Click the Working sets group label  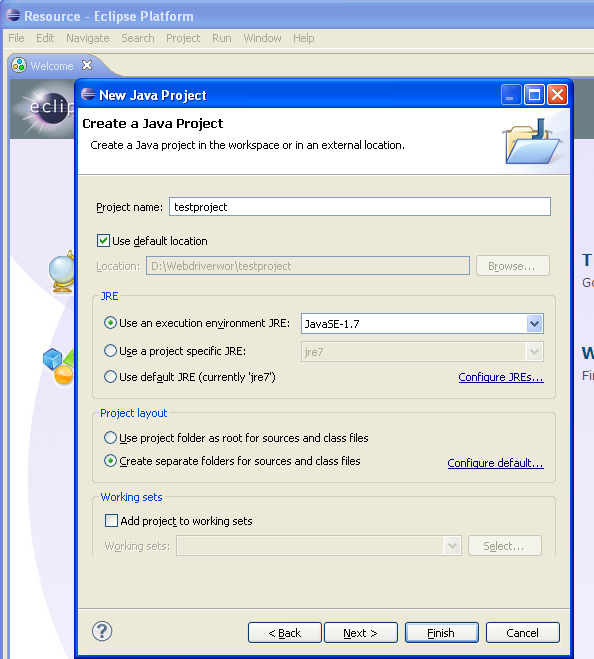click(x=131, y=497)
